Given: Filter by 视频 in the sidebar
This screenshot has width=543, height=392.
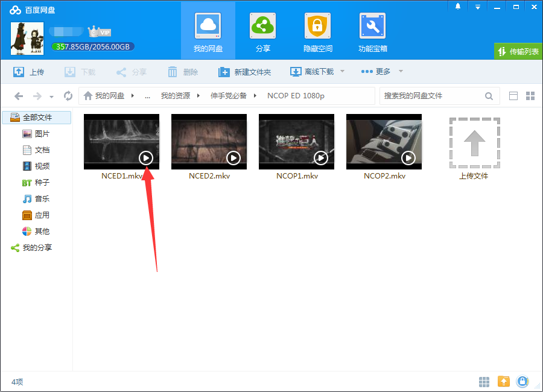Looking at the screenshot, I should tap(37, 166).
